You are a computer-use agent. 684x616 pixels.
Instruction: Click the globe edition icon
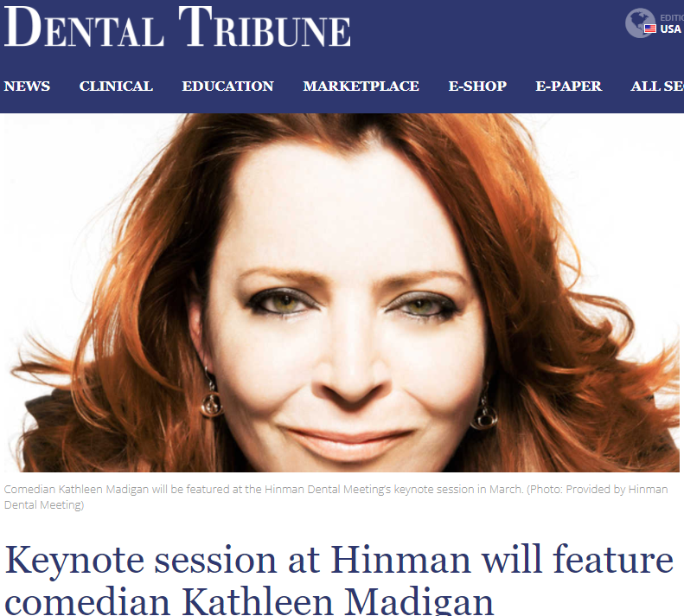pos(639,22)
